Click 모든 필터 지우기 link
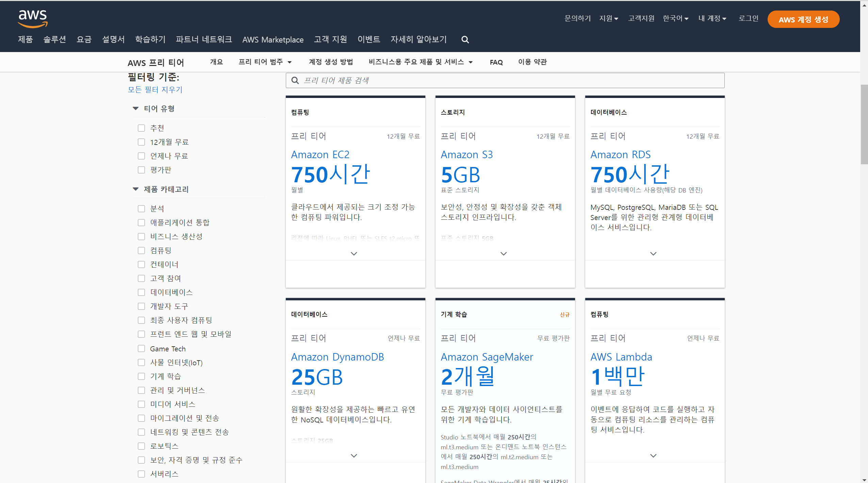Image resolution: width=868 pixels, height=483 pixels. (155, 89)
